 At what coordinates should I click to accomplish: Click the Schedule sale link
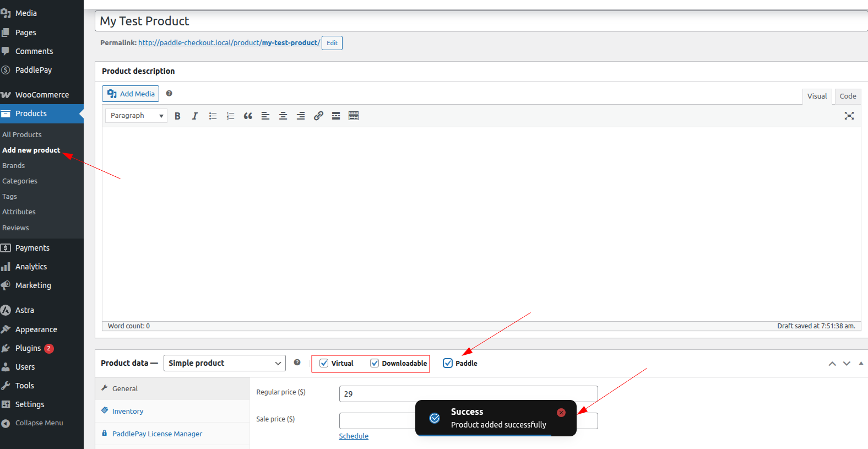354,436
